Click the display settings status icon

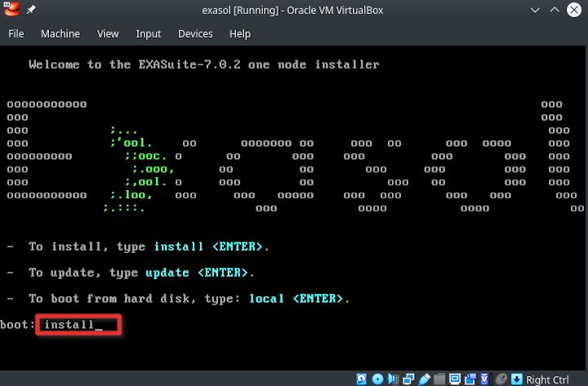(x=455, y=379)
